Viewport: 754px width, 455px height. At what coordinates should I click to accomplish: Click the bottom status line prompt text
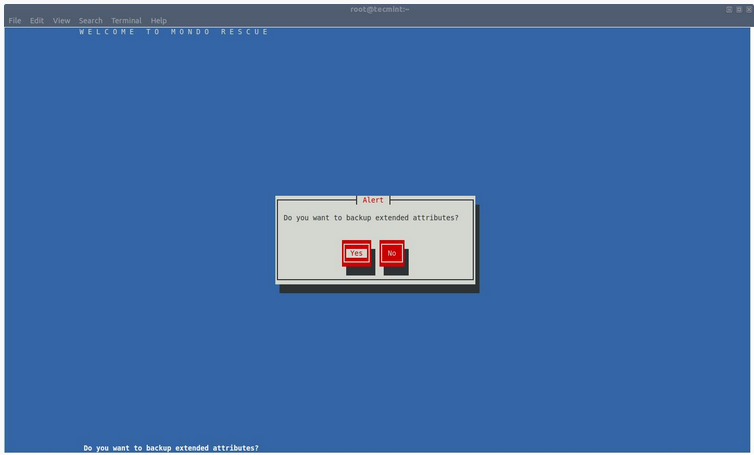[170, 448]
